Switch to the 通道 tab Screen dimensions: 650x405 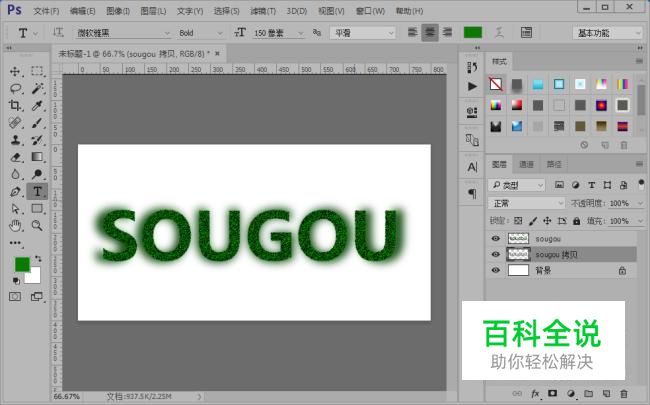pos(526,165)
